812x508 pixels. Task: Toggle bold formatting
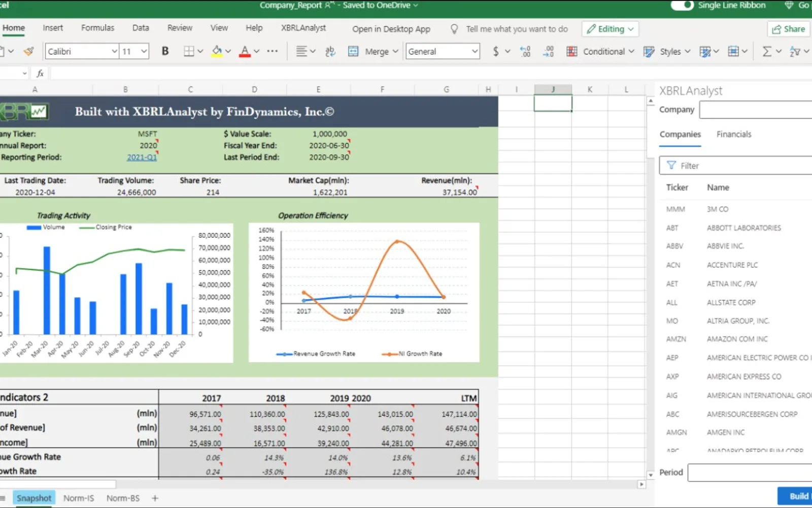tap(165, 51)
